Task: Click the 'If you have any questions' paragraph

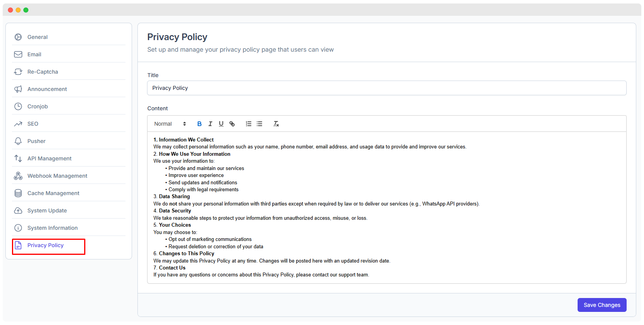Action: click(261, 274)
